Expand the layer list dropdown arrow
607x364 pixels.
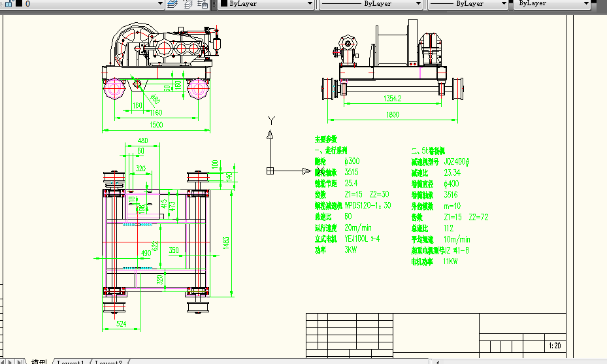click(160, 4)
